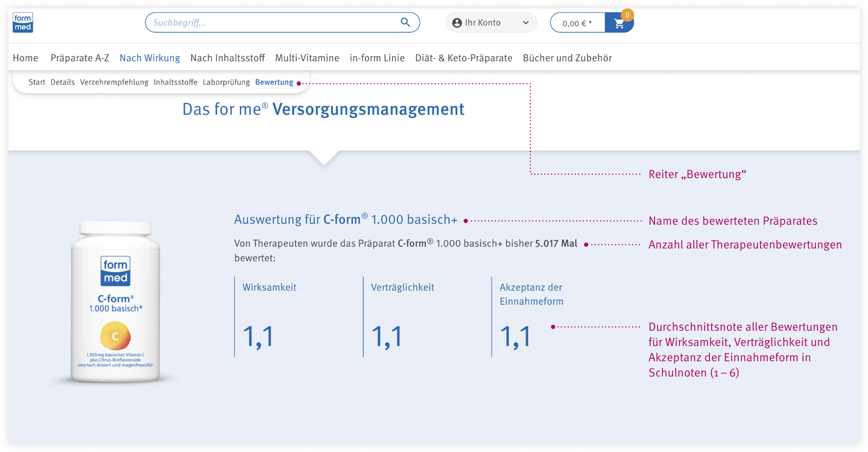Viewport: 868px width, 452px height.
Task: Click the 1,1 score under Verträglichkeit
Action: [387, 337]
